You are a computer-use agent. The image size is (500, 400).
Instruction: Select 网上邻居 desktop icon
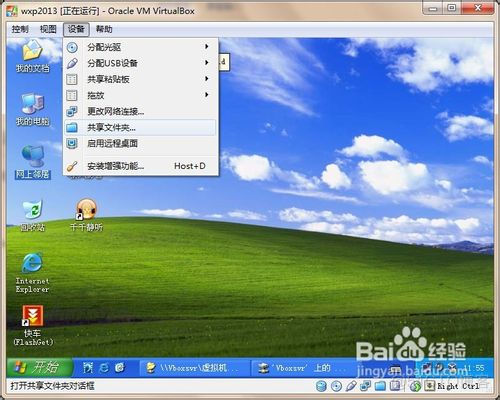33,162
